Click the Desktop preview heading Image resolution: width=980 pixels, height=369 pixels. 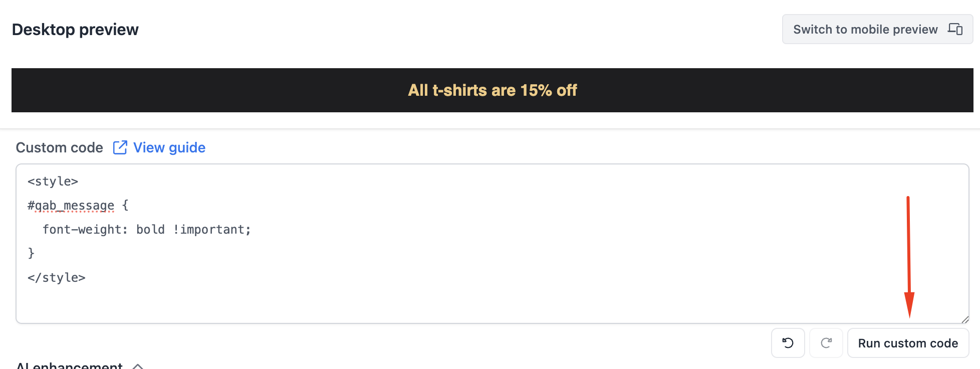click(75, 30)
